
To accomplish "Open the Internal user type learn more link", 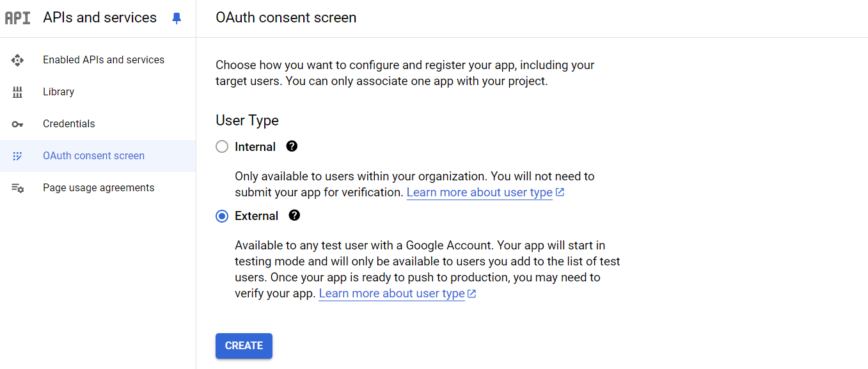I will point(480,192).
